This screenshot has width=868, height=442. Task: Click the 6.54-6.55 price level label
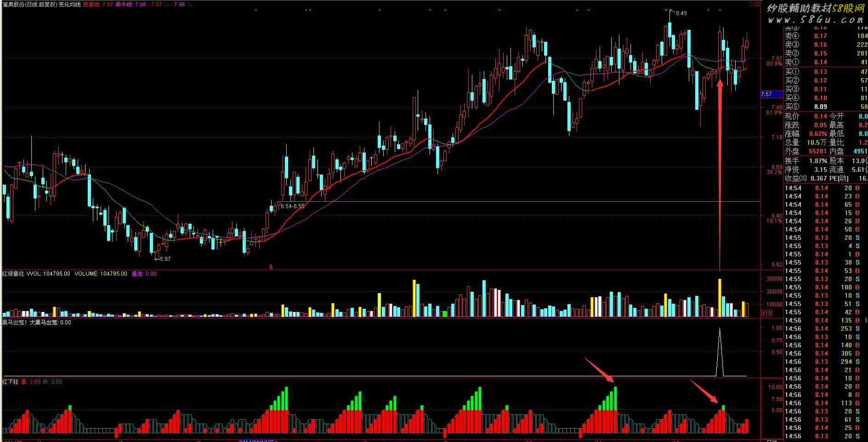[293, 206]
